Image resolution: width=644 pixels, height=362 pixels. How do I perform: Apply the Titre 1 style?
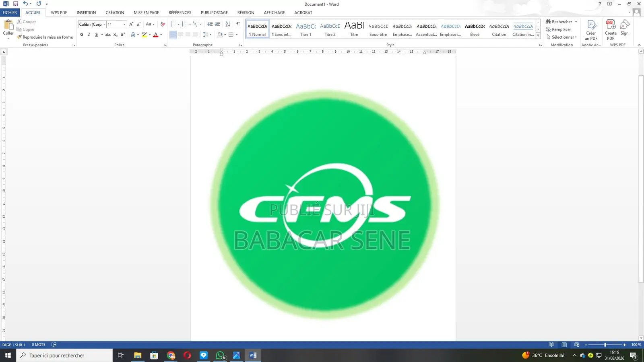click(x=305, y=29)
